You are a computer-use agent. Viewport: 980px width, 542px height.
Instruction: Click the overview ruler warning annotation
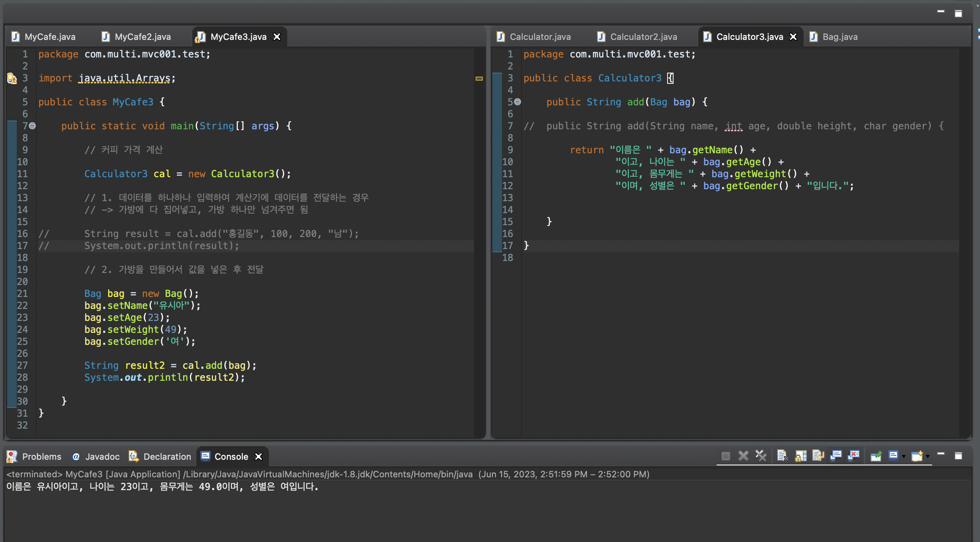(x=479, y=79)
